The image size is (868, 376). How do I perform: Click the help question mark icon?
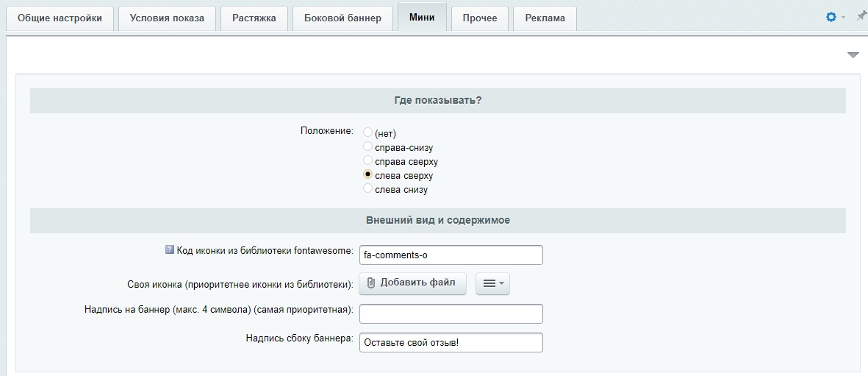coord(170,249)
